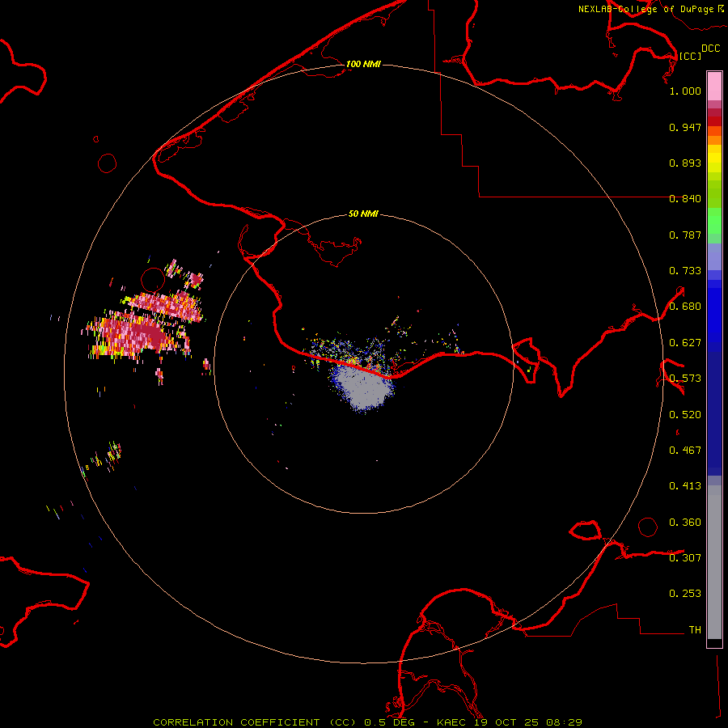This screenshot has width=728, height=728.
Task: Select the 0.360 color scale value
Action: point(685,523)
